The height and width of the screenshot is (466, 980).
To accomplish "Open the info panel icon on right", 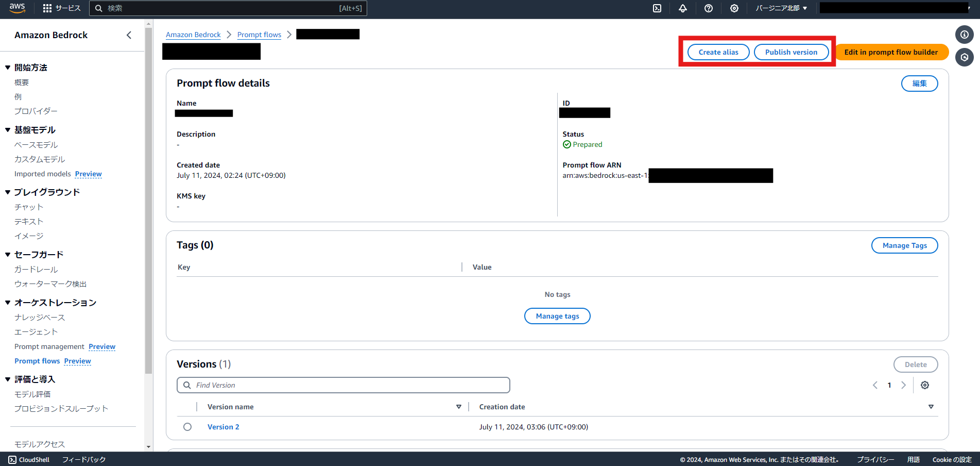I will pyautogui.click(x=964, y=35).
